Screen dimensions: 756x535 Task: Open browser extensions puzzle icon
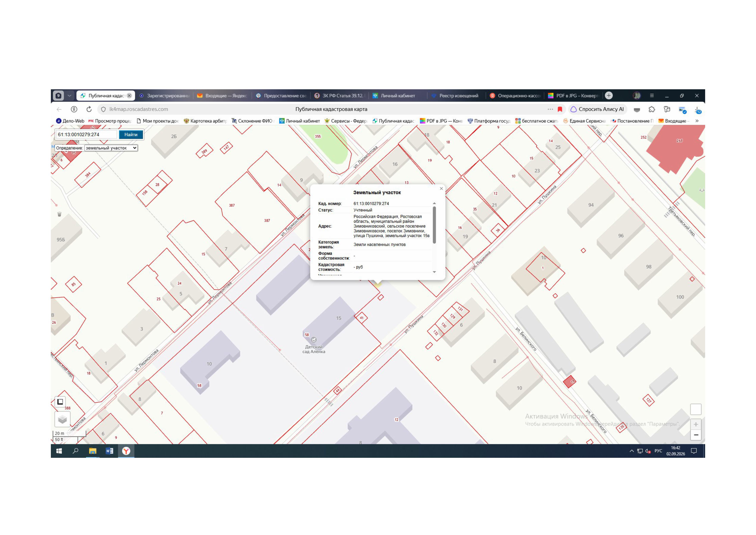pyautogui.click(x=652, y=109)
